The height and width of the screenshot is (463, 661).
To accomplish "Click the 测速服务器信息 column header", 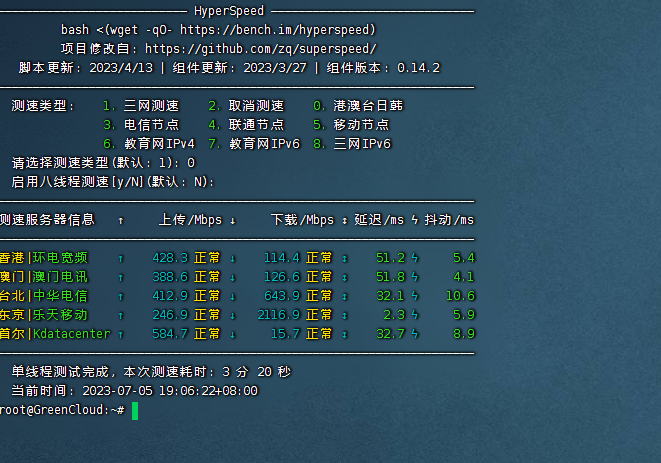I will (x=47, y=220).
